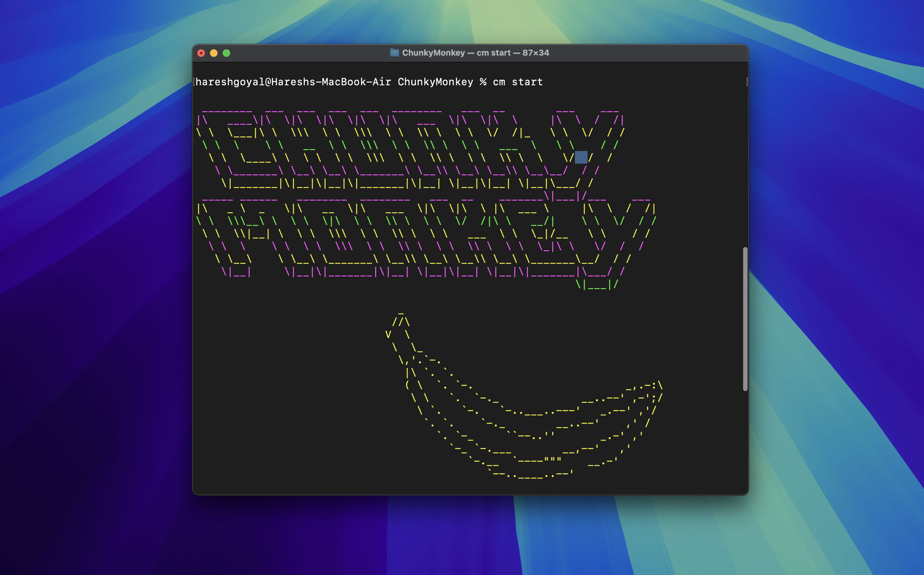Viewport: 924px width, 575px height.
Task: Click the closing bracket at prompt line end
Action: (747, 82)
